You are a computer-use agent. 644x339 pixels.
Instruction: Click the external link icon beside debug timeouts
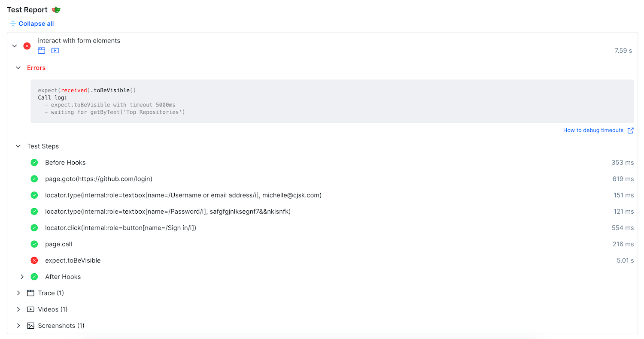click(630, 130)
